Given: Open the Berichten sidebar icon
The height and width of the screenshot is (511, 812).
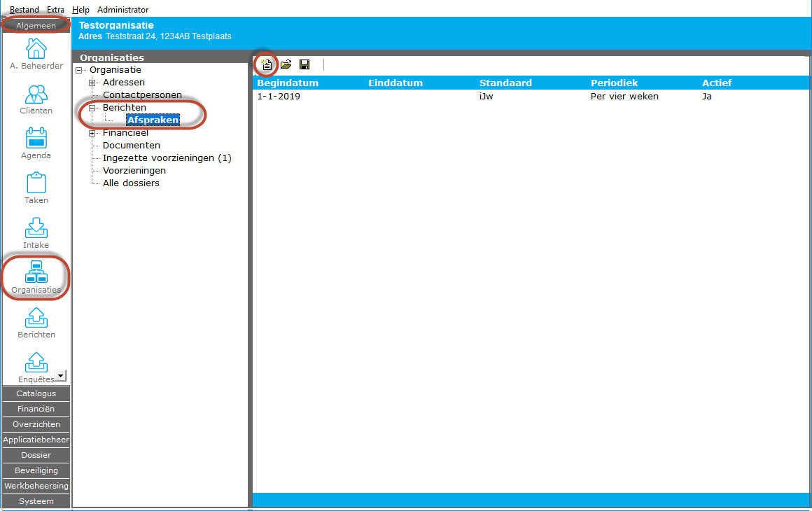Looking at the screenshot, I should [x=36, y=318].
